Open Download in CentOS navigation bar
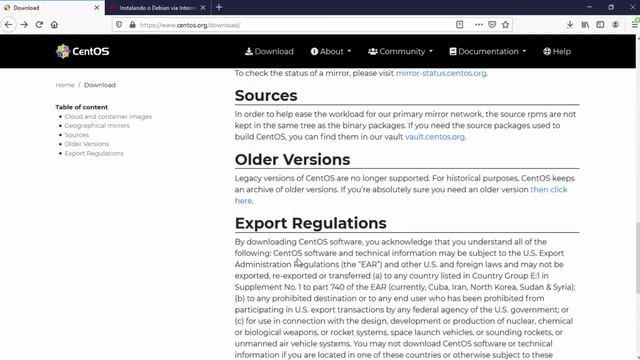 pyautogui.click(x=269, y=51)
